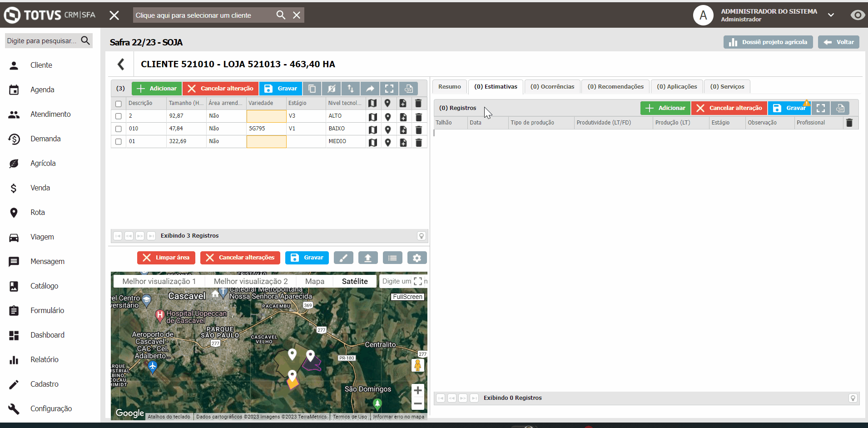
Task: Save estimates with the Gravar button
Action: coord(789,108)
